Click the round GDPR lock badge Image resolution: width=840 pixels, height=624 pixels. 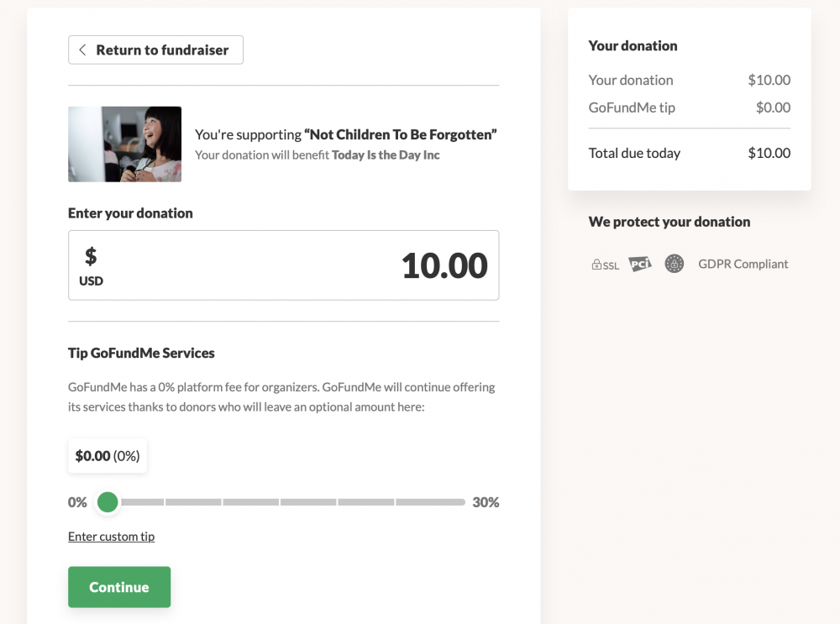[x=674, y=264]
